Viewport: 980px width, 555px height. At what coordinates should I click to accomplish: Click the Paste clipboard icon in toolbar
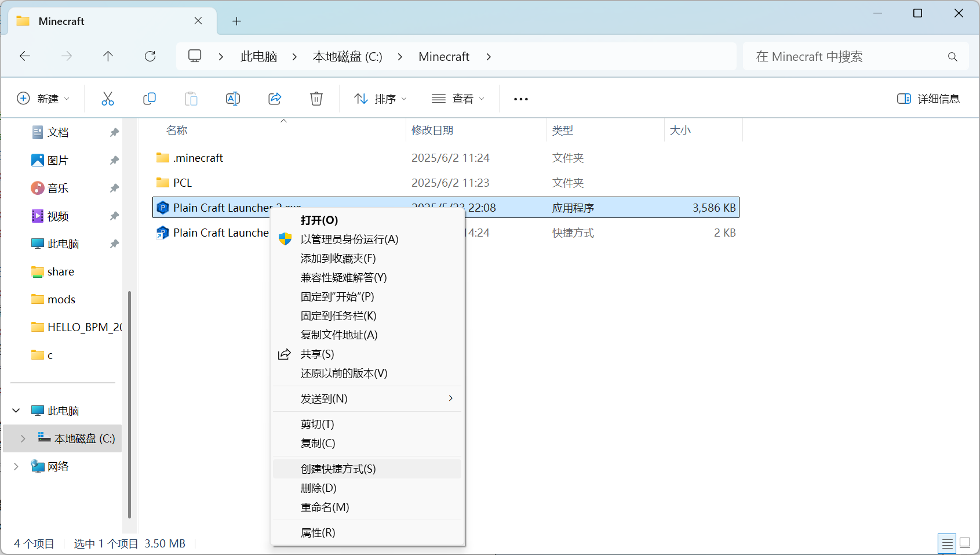191,99
